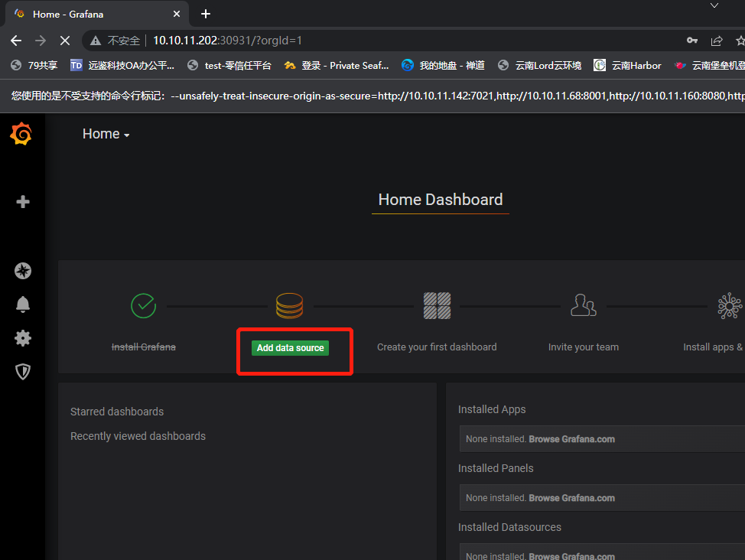
Task: Open Browse Grafana.com under Installed Apps
Action: tap(571, 439)
